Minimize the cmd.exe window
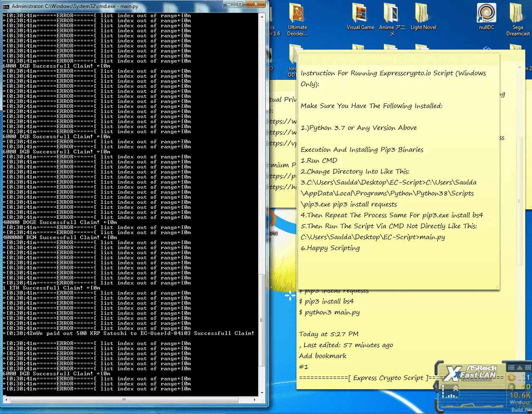 click(x=229, y=4)
